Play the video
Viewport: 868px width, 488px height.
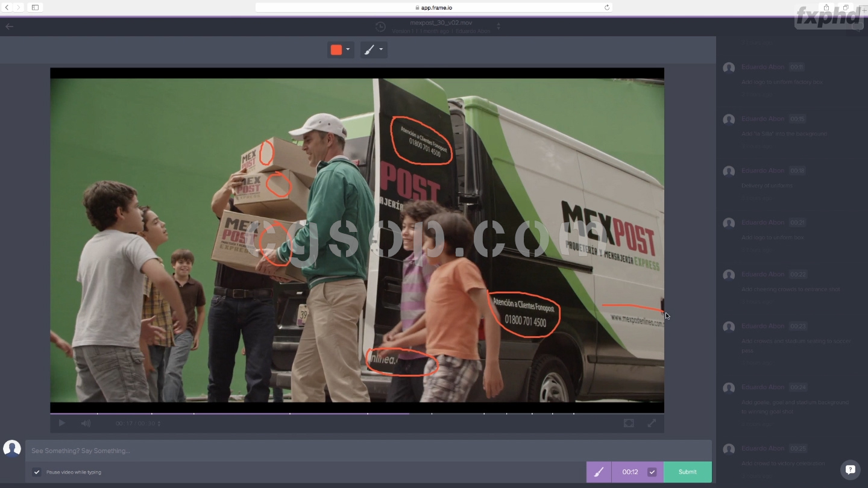[x=61, y=424]
